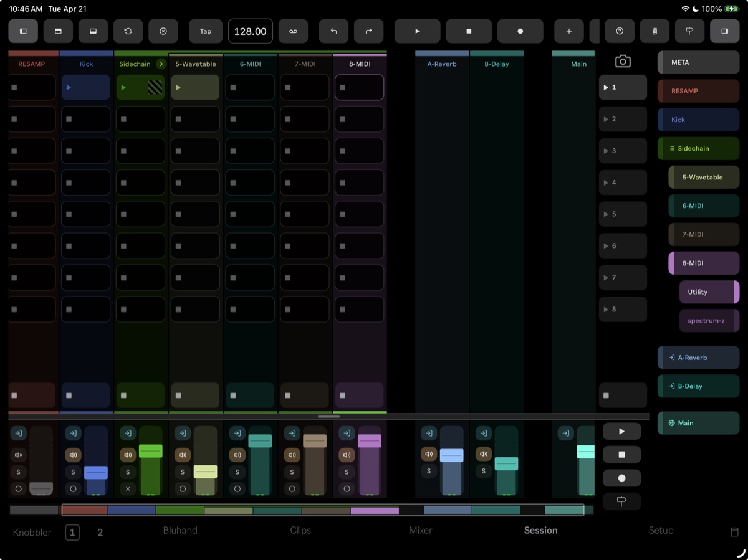Select the spectrum-z device entry

(709, 321)
